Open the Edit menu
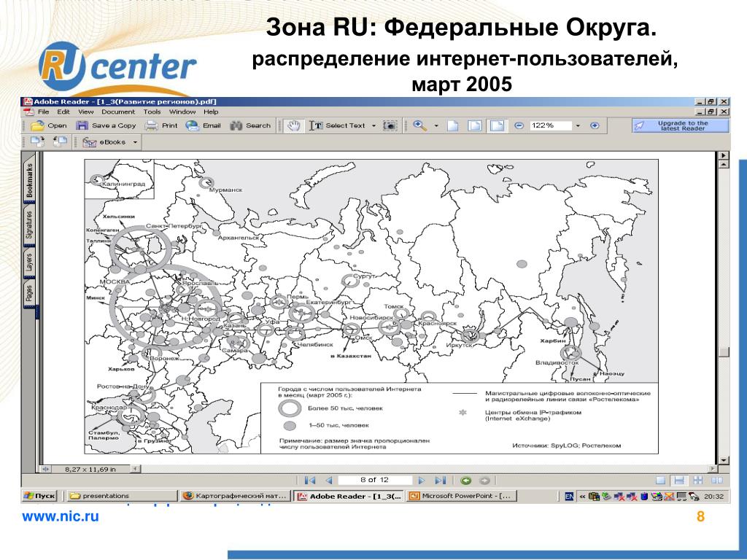 click(63, 112)
